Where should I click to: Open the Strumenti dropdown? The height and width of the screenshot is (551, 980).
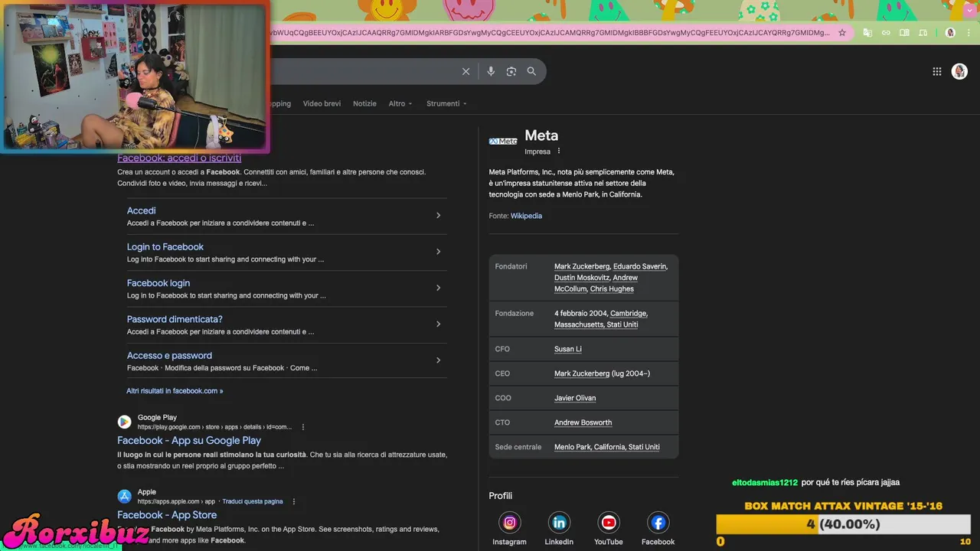[x=446, y=103]
